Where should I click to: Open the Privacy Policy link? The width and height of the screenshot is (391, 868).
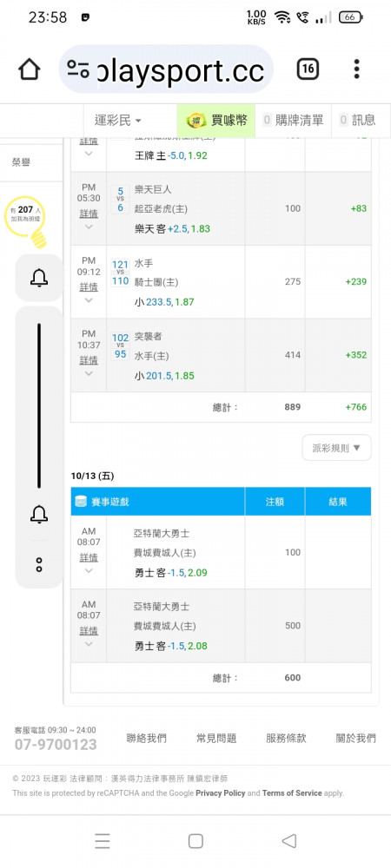pyautogui.click(x=221, y=792)
